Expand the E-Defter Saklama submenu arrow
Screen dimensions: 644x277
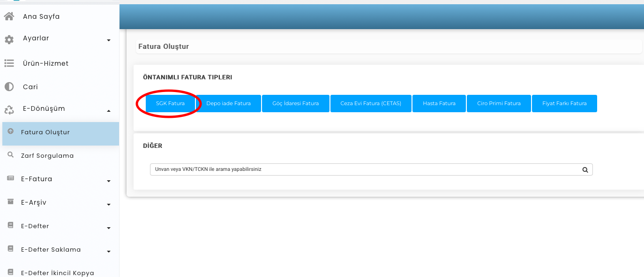(109, 252)
